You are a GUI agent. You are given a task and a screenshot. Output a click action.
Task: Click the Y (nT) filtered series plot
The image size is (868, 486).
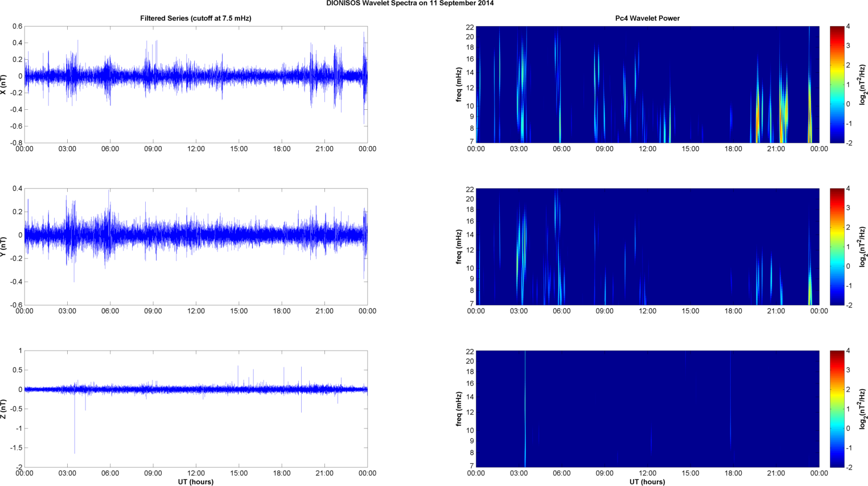pyautogui.click(x=196, y=246)
